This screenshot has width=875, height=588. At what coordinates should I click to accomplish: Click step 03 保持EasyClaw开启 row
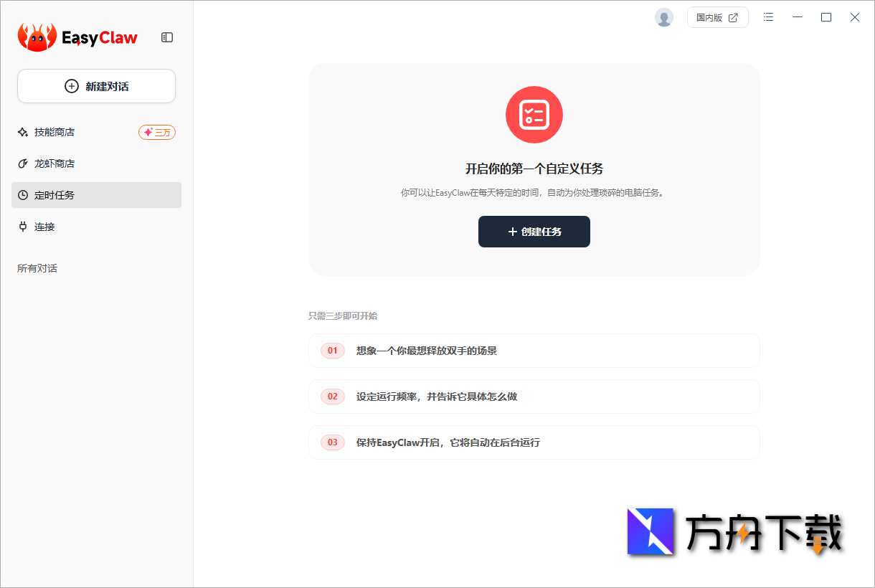[534, 442]
